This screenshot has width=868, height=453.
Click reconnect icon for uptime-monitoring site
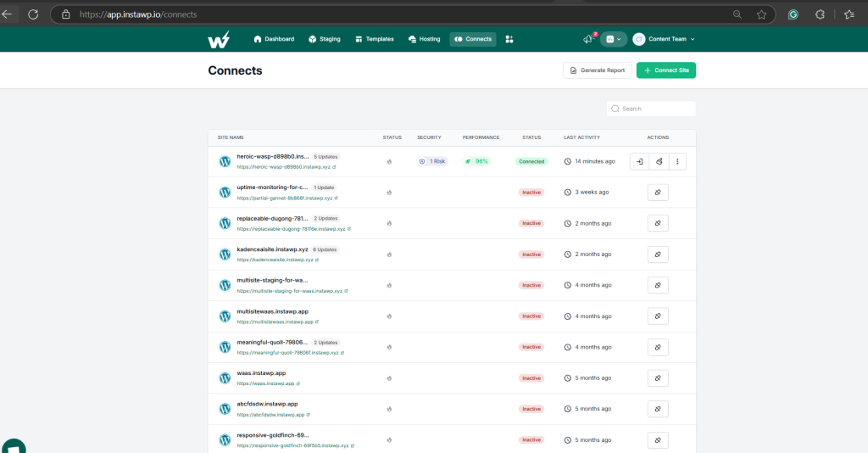pyautogui.click(x=658, y=193)
